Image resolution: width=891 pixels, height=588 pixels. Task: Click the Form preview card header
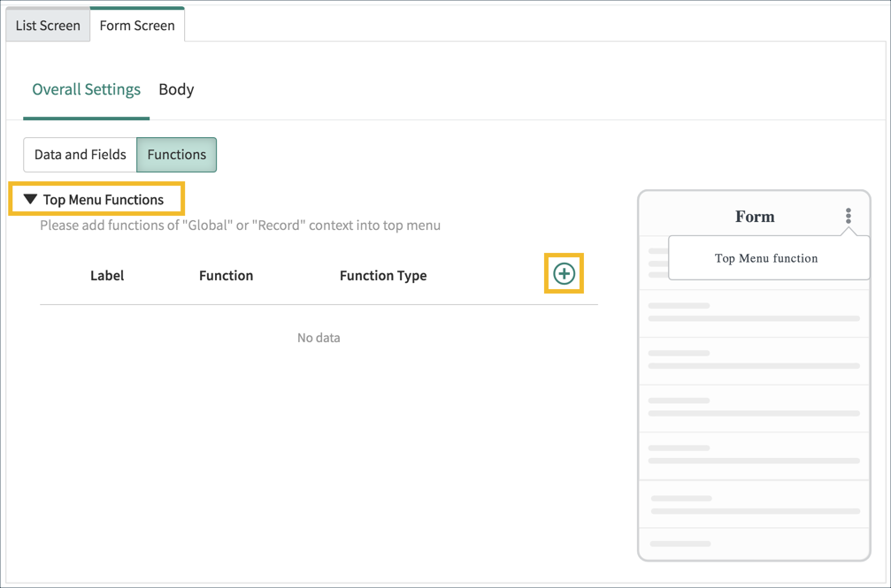[753, 215]
